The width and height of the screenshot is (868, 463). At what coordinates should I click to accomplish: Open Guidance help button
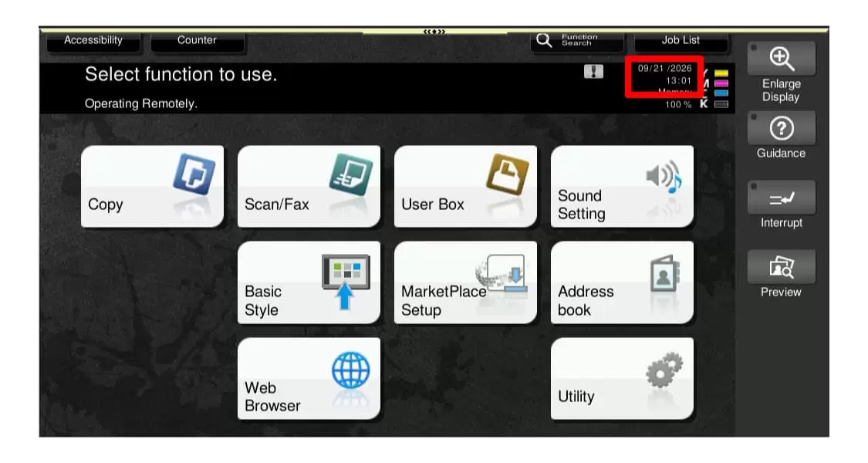tap(781, 129)
